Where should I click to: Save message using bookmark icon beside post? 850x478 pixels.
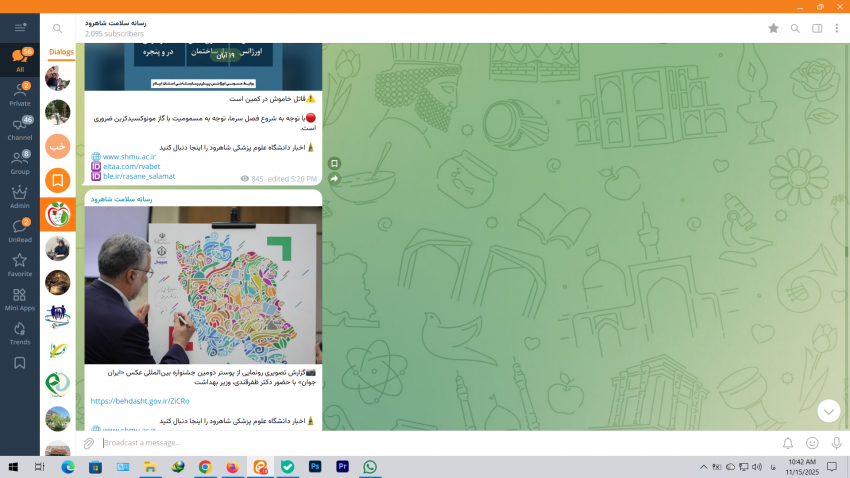coord(334,163)
